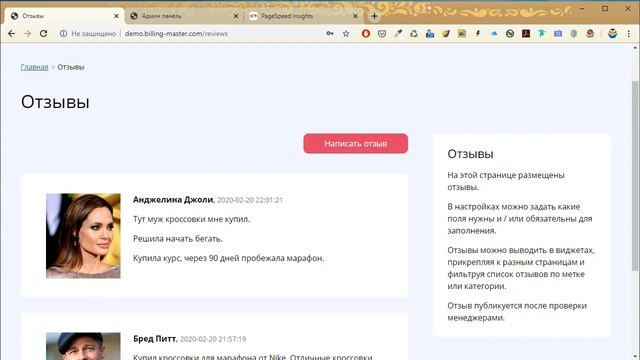Click the large page title 'Отзывы'
The image size is (640, 360).
click(x=55, y=102)
